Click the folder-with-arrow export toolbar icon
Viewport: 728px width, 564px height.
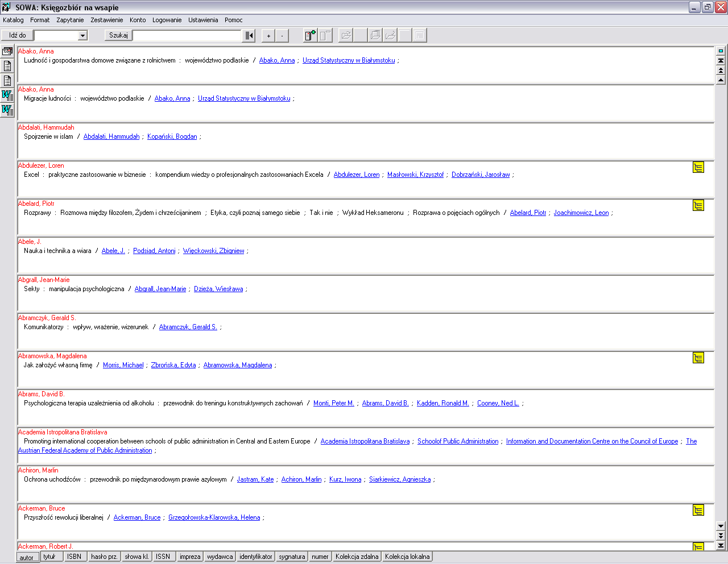[390, 35]
